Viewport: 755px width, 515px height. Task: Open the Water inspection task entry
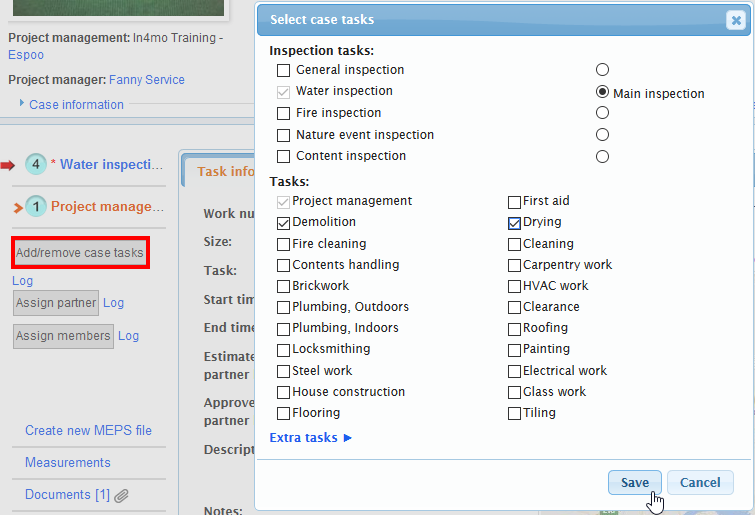(x=112, y=165)
